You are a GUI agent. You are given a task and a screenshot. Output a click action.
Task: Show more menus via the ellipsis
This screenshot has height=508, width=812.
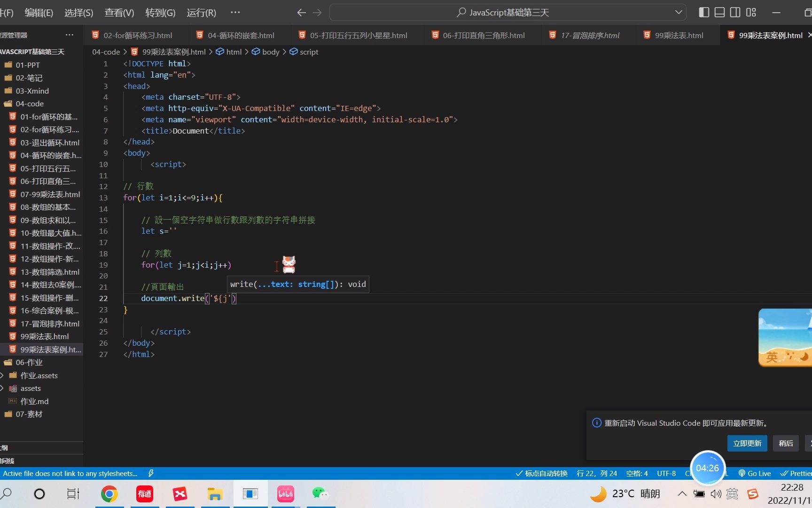[x=235, y=13]
